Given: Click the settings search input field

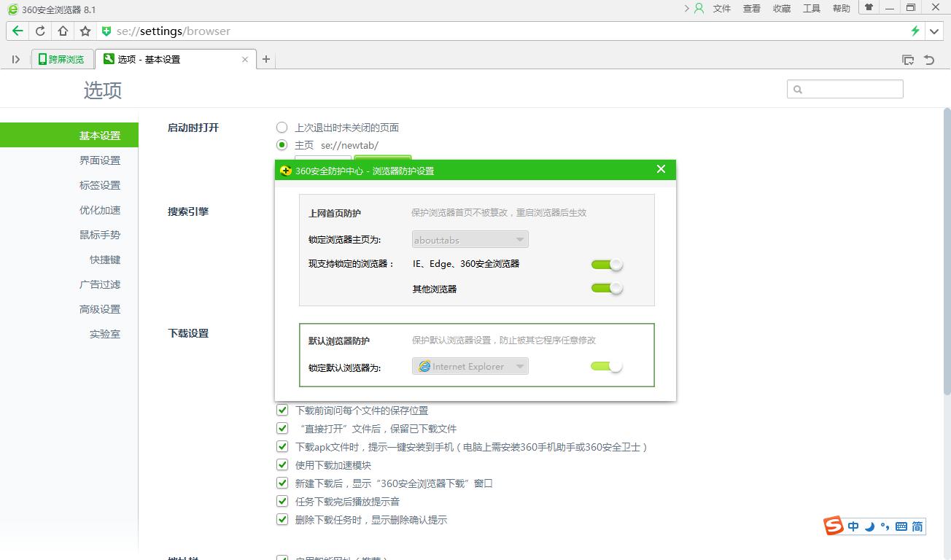Looking at the screenshot, I should (845, 89).
